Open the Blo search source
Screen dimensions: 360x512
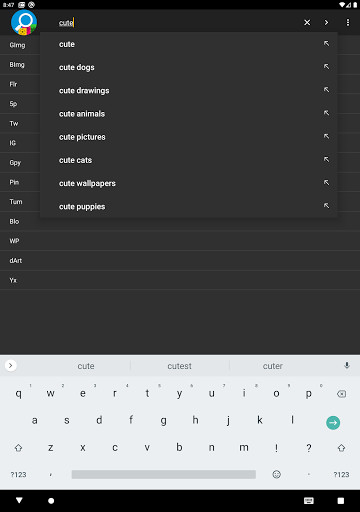coord(180,221)
